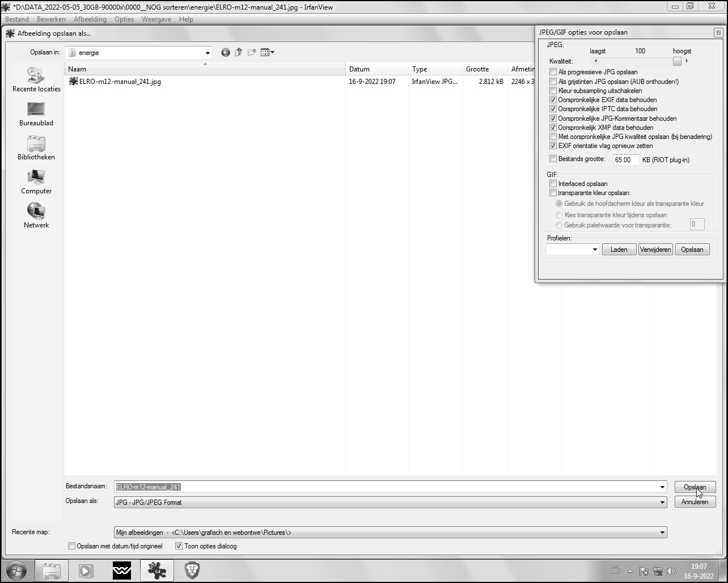
Task: Click the IrfanView icon in the title bar
Action: 6,7
